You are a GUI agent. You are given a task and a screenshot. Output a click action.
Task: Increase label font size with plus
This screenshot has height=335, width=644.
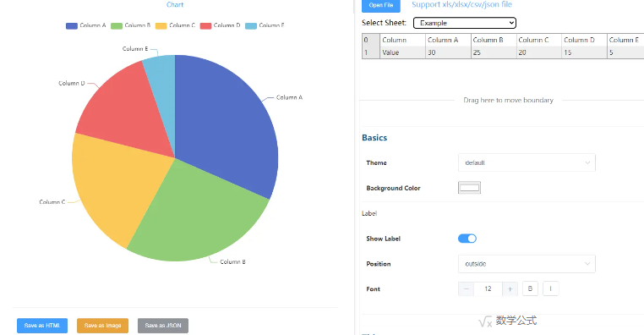[510, 289]
